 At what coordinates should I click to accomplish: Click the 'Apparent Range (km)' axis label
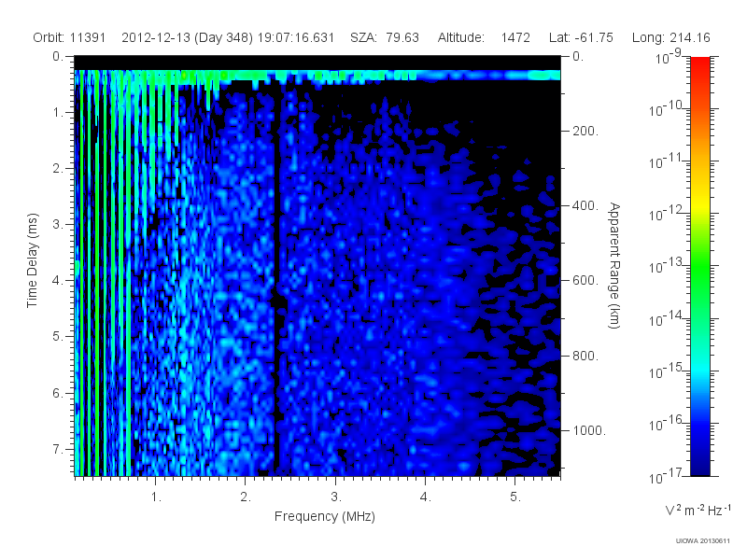pyautogui.click(x=614, y=265)
